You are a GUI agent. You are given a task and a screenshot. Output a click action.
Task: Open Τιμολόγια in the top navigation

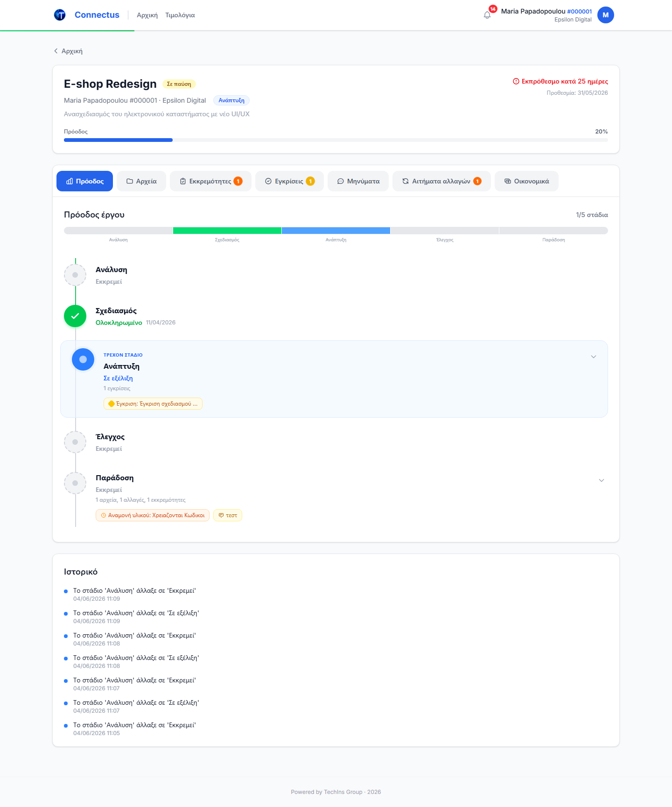tap(180, 15)
